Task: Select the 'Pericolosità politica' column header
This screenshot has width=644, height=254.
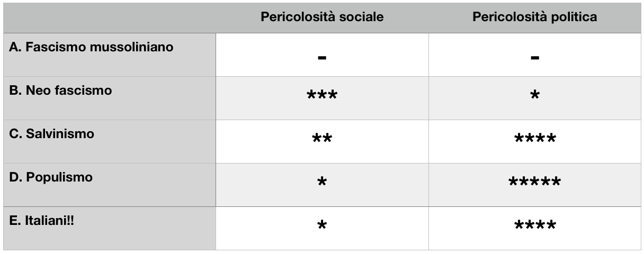Action: pyautogui.click(x=534, y=17)
